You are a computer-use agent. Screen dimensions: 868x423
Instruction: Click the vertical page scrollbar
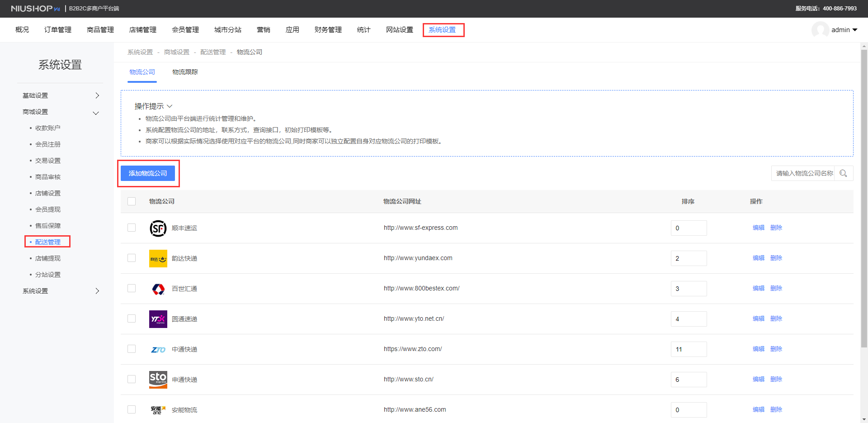864,198
